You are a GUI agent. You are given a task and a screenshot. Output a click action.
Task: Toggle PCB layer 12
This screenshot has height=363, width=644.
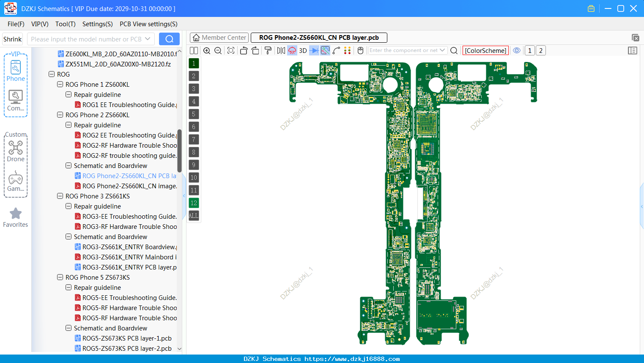tap(194, 203)
